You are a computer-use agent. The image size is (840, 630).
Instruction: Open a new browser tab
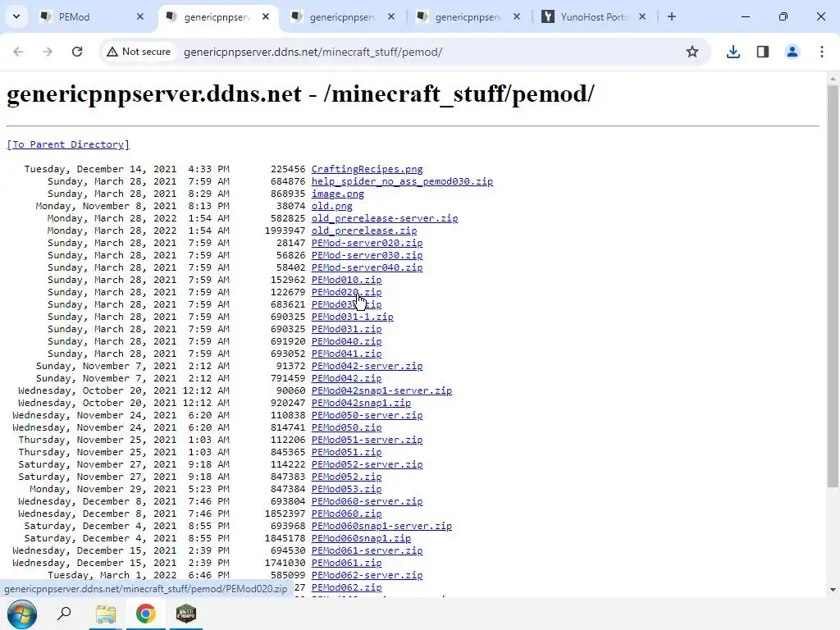click(672, 16)
